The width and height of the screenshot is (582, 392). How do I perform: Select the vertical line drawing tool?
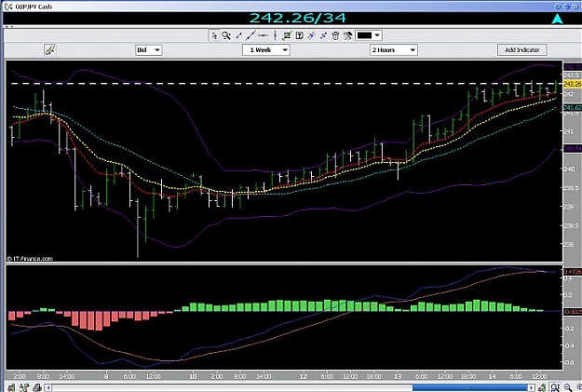[x=275, y=35]
